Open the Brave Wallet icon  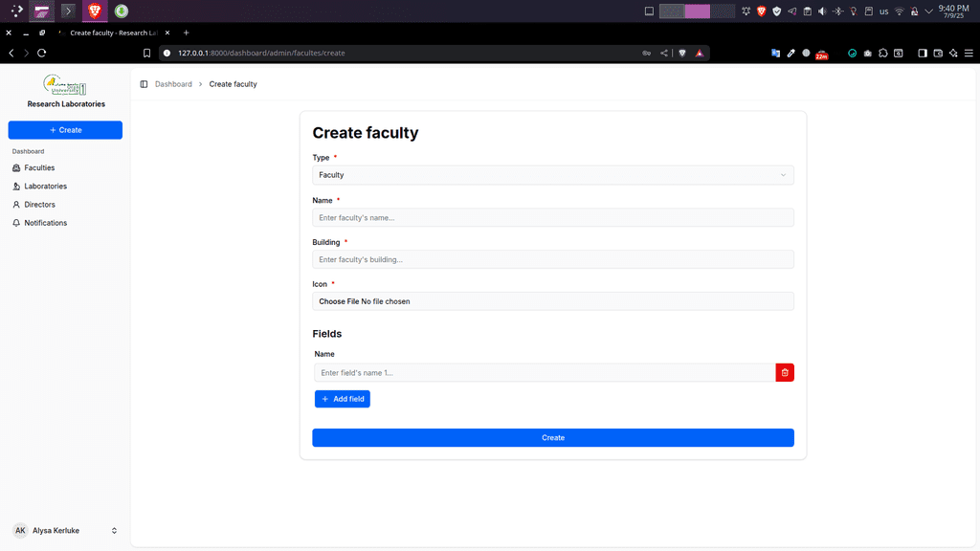[x=938, y=54]
